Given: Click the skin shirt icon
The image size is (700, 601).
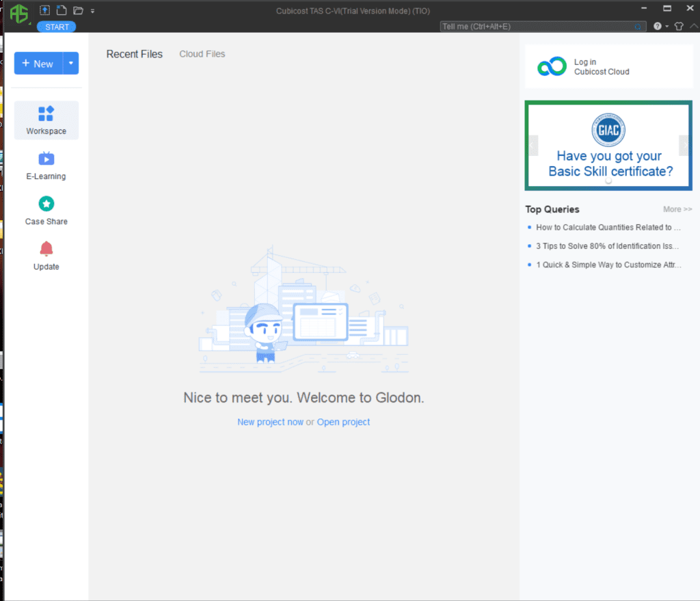Looking at the screenshot, I should [678, 27].
